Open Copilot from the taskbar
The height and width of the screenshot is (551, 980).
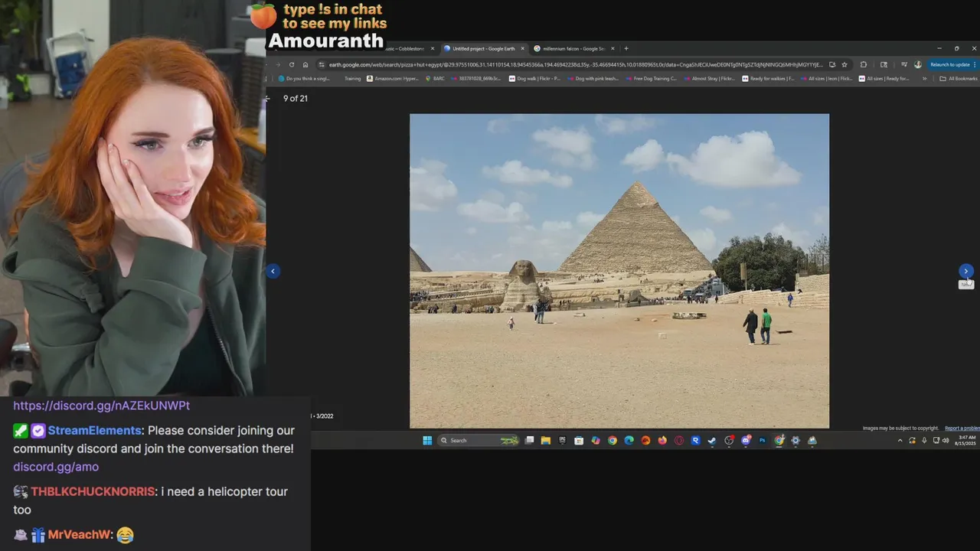pos(596,440)
